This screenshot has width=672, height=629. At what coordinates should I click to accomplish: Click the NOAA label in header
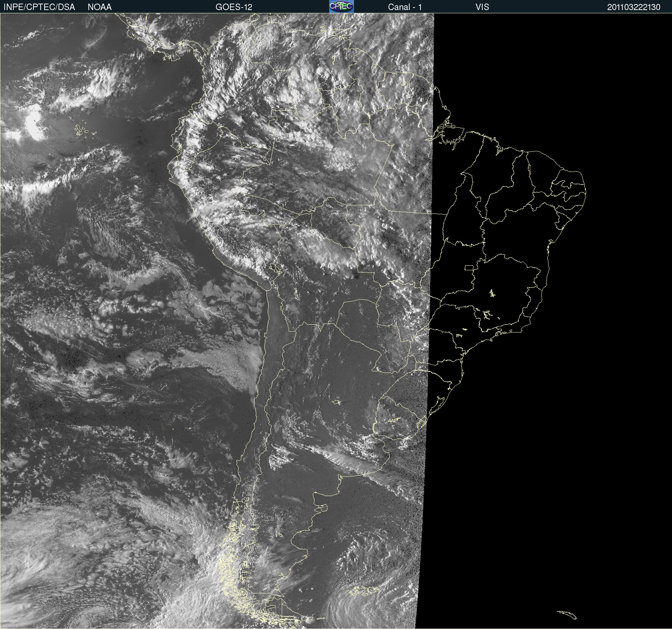tap(100, 7)
